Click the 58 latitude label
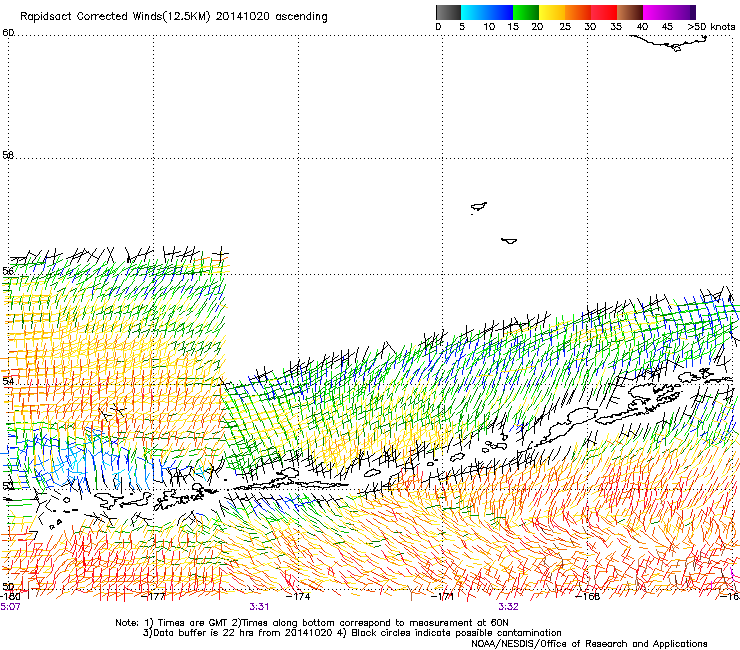740x650 pixels. (8, 155)
